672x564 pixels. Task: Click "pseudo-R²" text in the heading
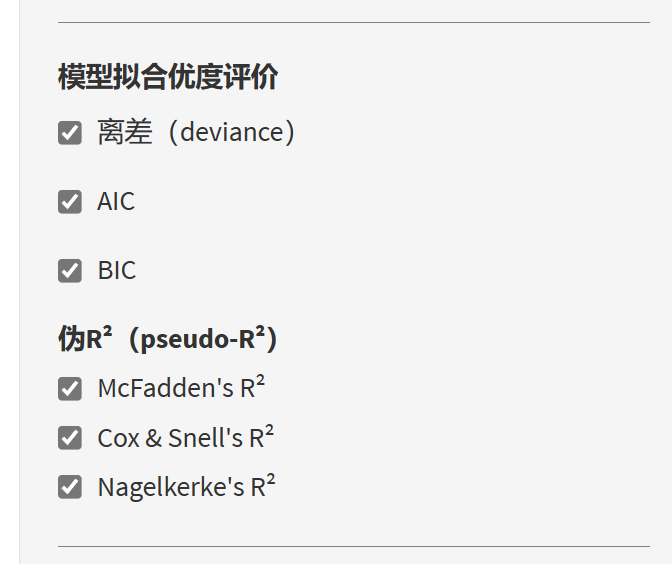203,340
